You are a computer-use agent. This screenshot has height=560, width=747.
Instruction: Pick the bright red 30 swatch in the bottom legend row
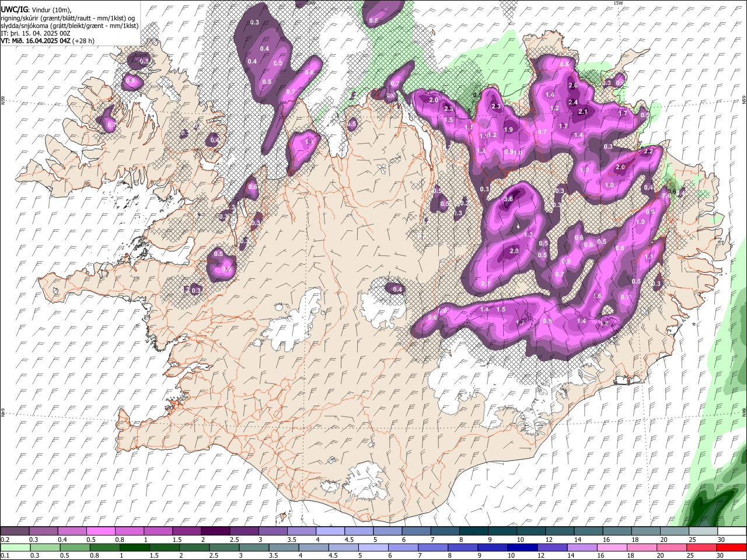(x=731, y=547)
